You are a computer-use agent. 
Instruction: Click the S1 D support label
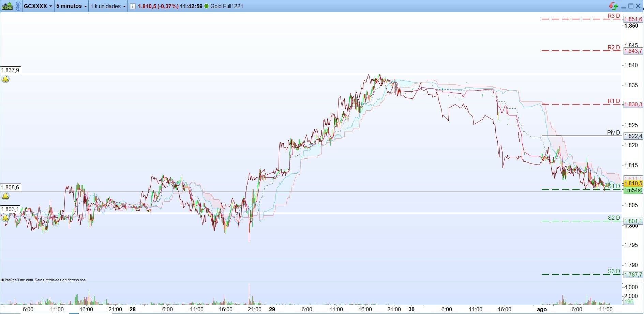point(614,186)
